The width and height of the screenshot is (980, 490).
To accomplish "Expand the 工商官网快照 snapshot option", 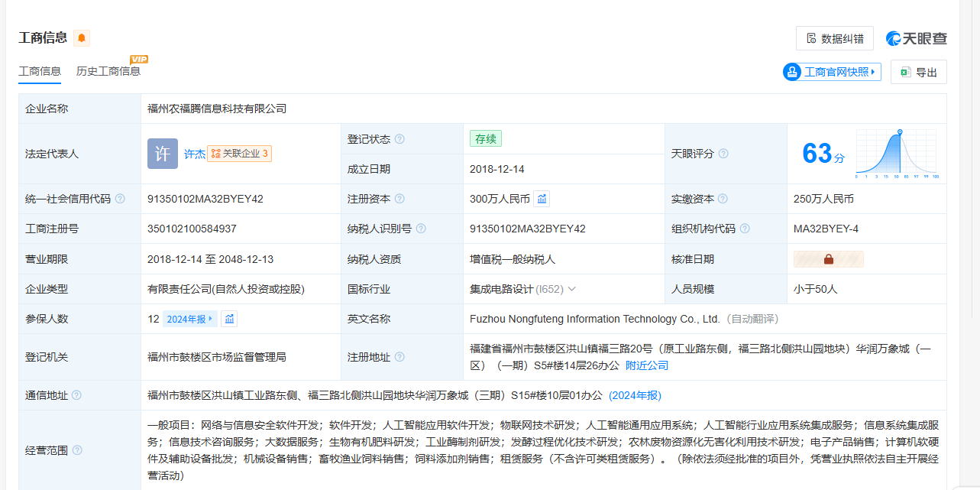I will pyautogui.click(x=831, y=72).
